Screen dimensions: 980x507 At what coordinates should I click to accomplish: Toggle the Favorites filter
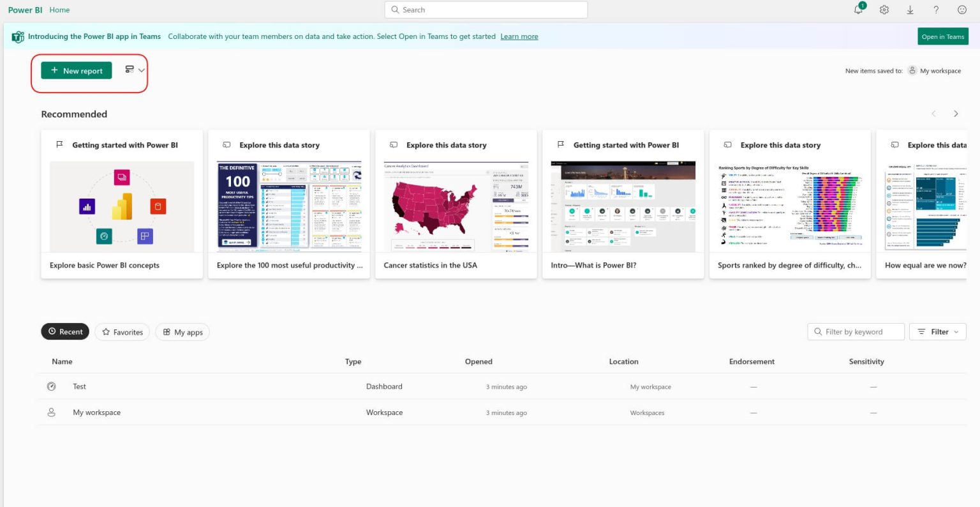coord(122,331)
